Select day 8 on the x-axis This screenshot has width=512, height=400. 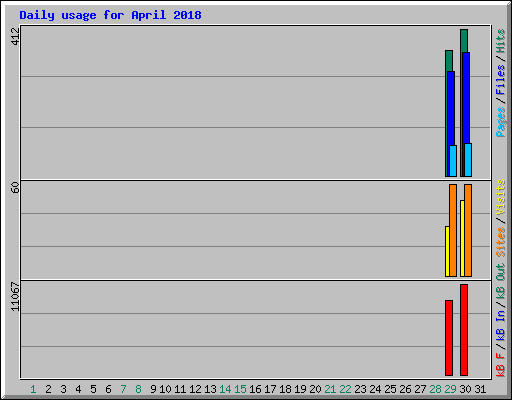pyautogui.click(x=138, y=389)
